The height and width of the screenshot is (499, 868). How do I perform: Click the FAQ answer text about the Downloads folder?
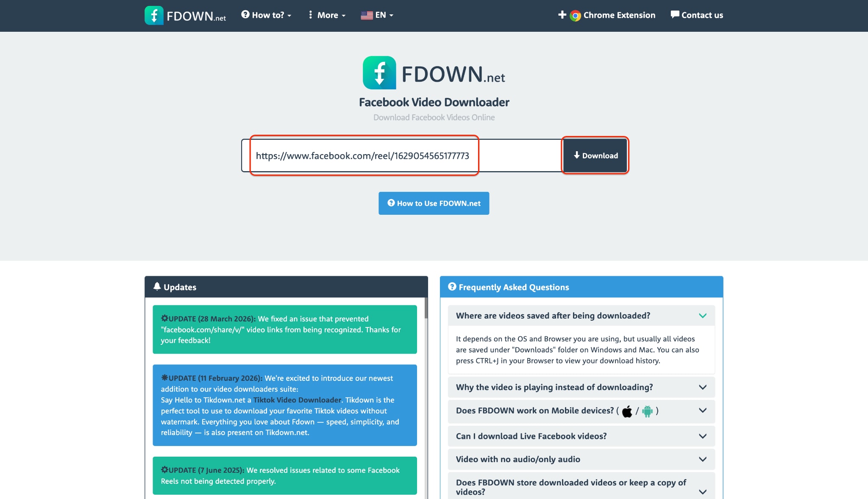click(x=578, y=350)
